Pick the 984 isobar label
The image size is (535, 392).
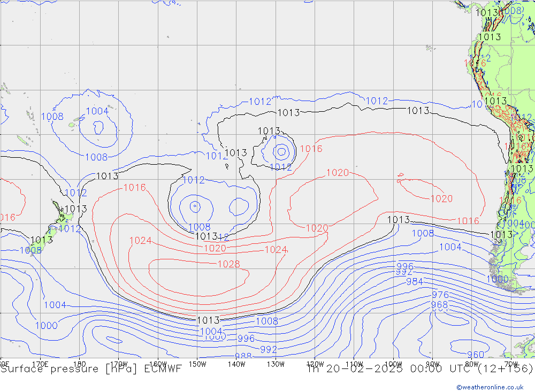coord(415,282)
